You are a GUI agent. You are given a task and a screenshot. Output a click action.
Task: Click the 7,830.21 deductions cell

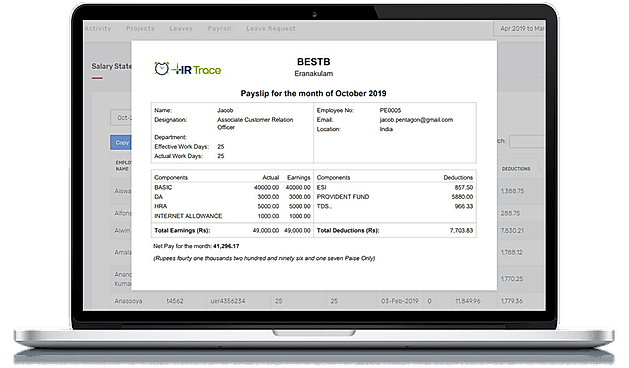[512, 230]
